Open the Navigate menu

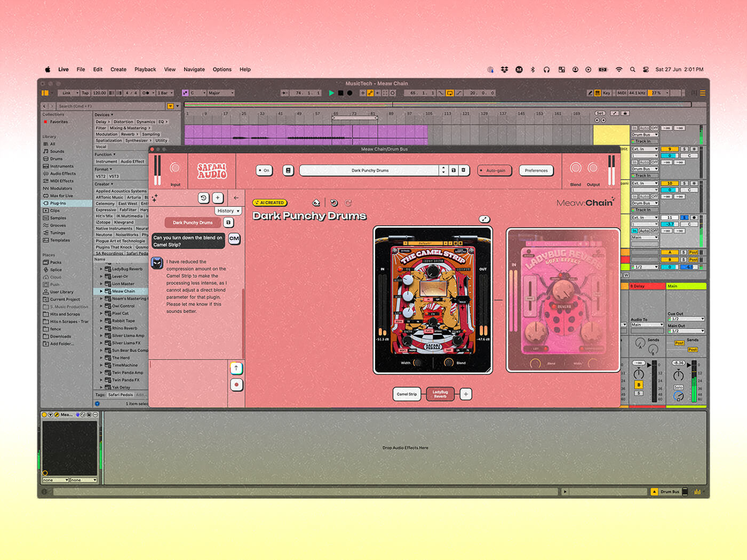click(194, 69)
